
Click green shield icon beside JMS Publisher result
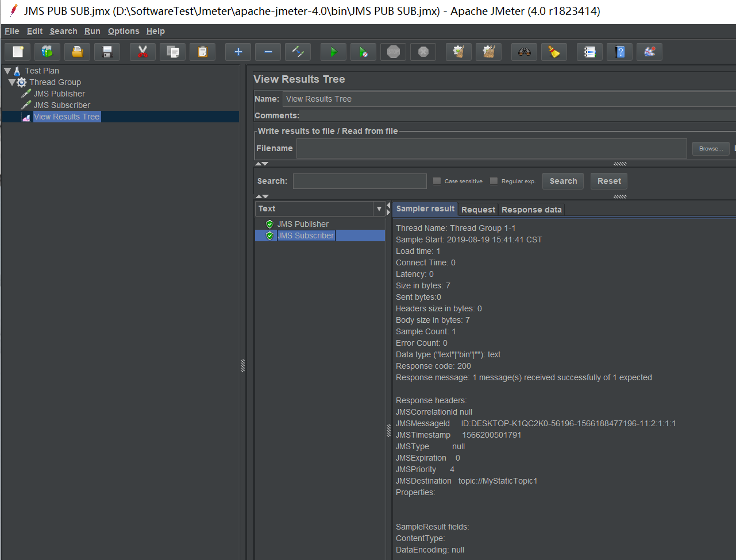(269, 224)
